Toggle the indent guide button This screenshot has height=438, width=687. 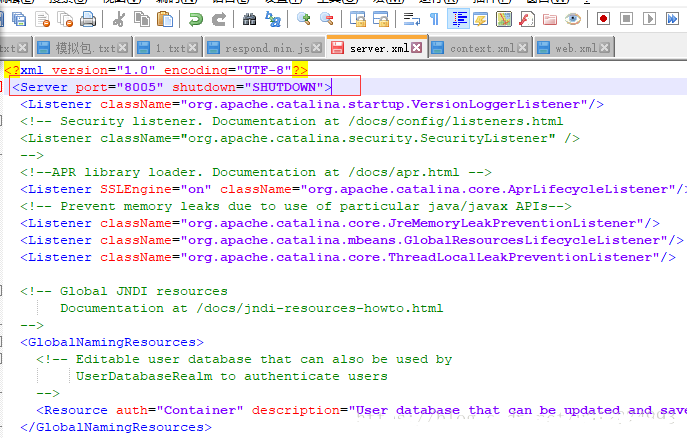[x=459, y=19]
